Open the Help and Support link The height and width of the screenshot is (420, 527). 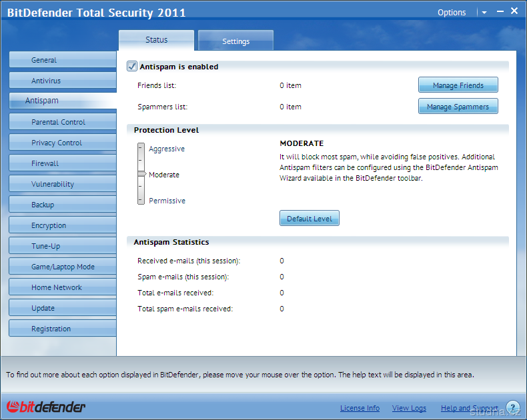469,408
